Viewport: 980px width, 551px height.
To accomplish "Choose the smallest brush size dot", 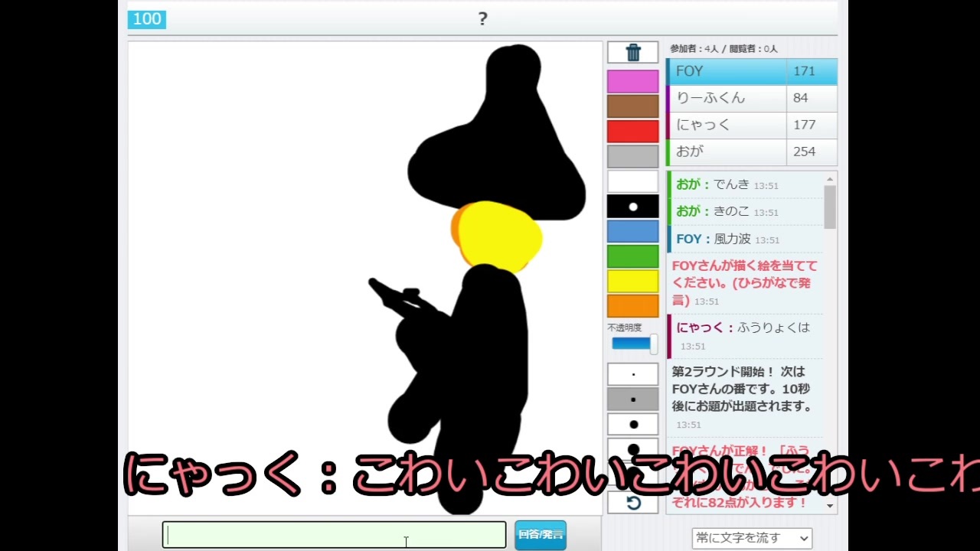I will tap(632, 374).
